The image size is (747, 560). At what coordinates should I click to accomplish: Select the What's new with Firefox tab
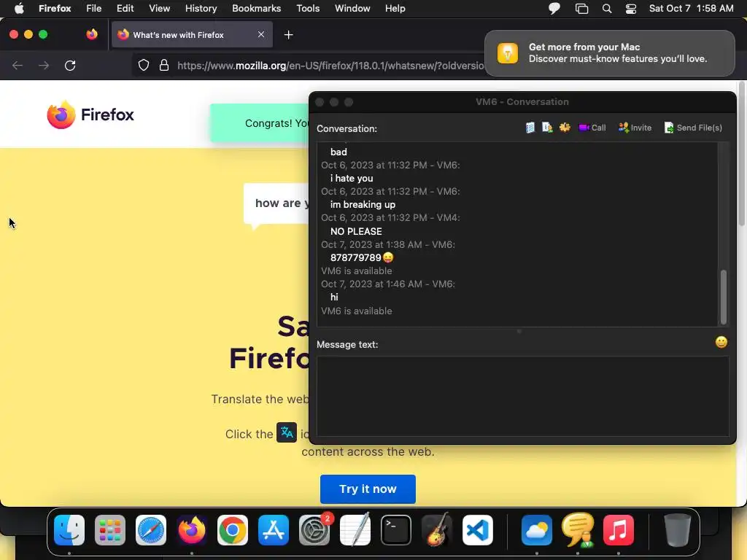tap(192, 35)
